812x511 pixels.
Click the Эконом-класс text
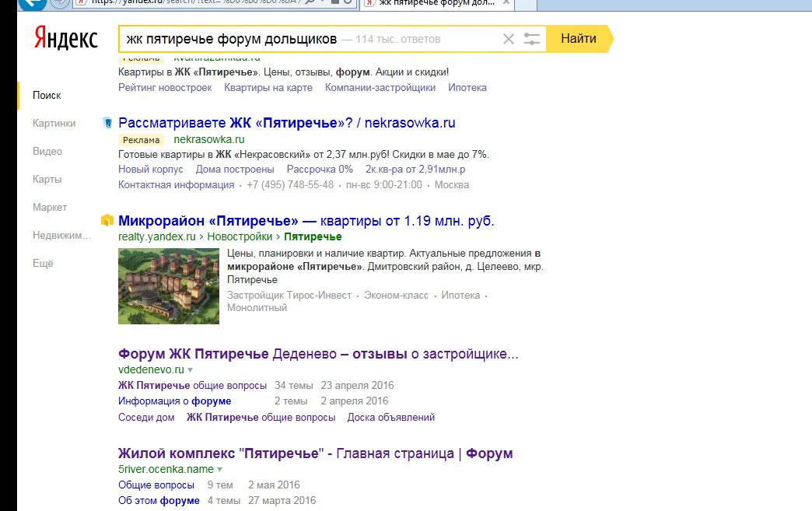point(396,295)
